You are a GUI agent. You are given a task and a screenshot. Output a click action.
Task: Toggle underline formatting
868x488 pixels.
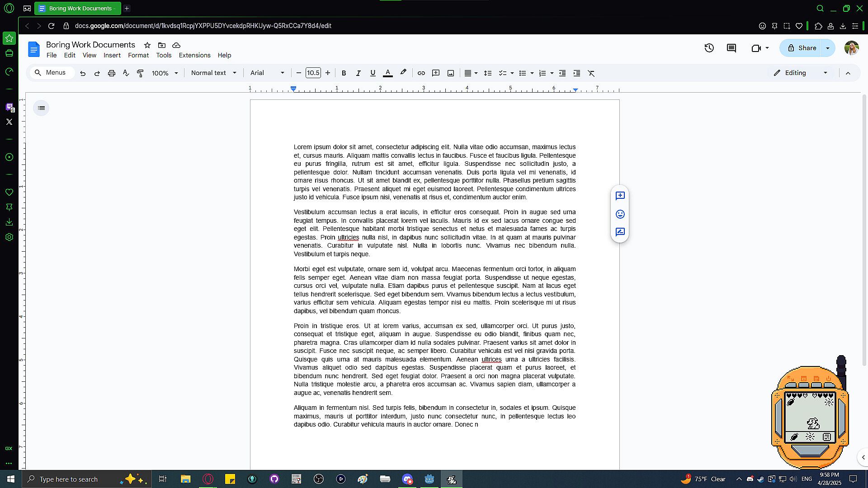[x=373, y=73]
